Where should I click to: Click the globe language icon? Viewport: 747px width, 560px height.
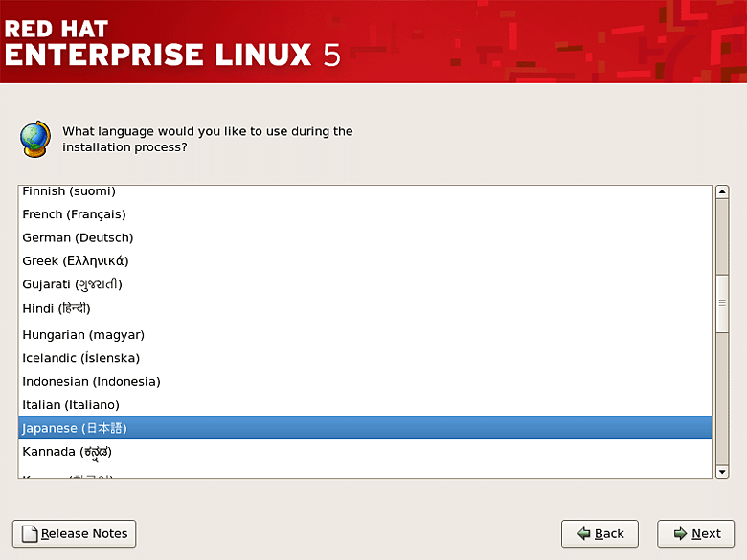(x=35, y=139)
